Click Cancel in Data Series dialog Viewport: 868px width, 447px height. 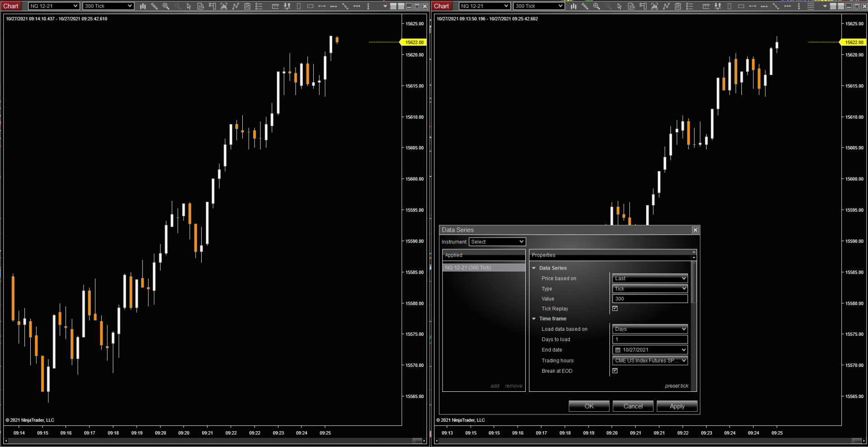633,406
